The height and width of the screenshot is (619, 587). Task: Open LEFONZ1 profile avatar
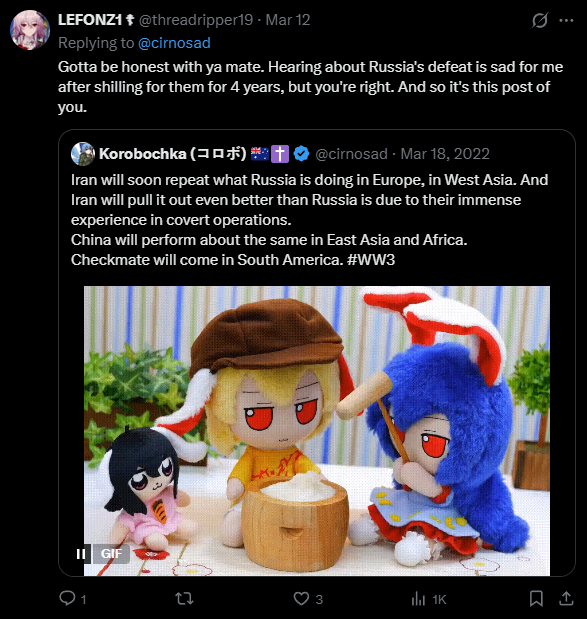click(30, 30)
